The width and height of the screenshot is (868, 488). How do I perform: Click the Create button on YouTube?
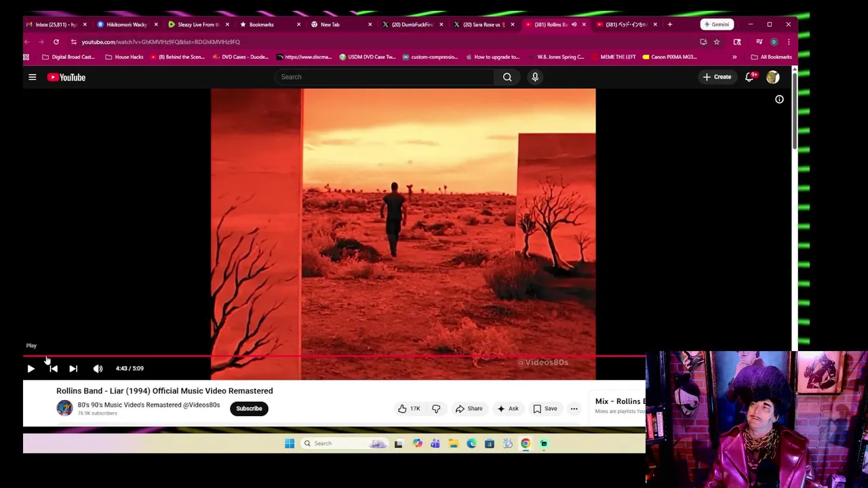click(717, 77)
